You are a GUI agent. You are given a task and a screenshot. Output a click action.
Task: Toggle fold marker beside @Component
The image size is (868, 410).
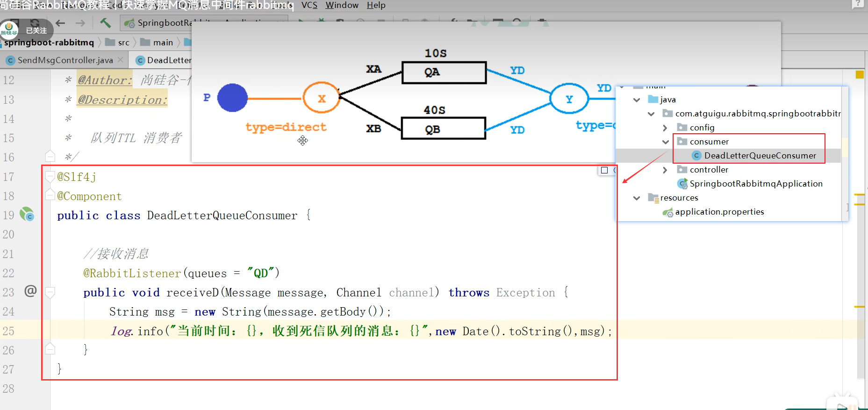tap(50, 195)
